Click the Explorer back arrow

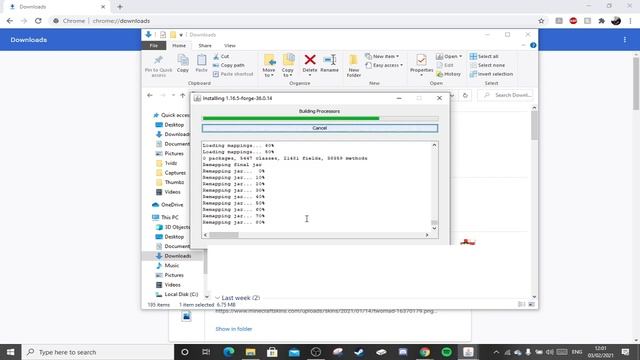click(x=150, y=95)
